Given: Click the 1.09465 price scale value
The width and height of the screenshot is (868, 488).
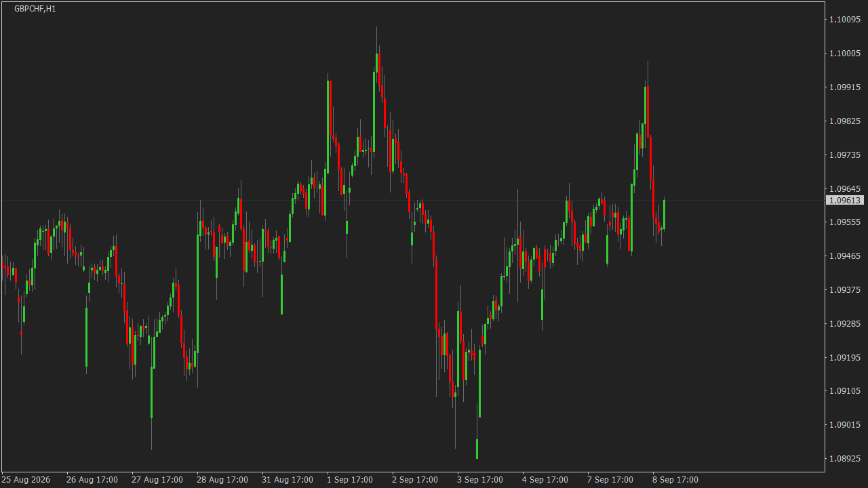Looking at the screenshot, I should point(845,256).
